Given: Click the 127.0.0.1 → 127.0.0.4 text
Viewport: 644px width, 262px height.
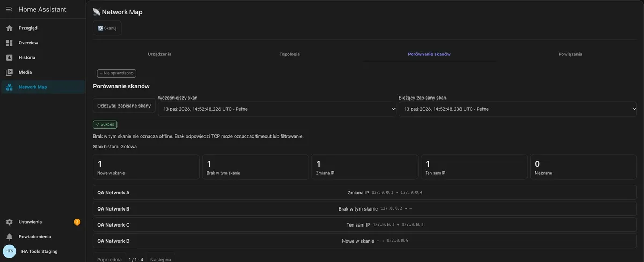Looking at the screenshot, I should pyautogui.click(x=397, y=192).
